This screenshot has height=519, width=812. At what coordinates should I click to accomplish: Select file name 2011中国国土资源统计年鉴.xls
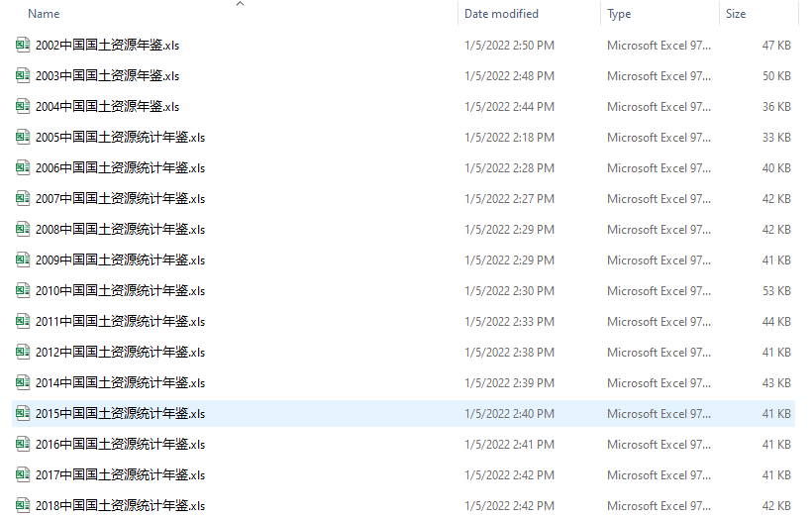pyautogui.click(x=120, y=321)
